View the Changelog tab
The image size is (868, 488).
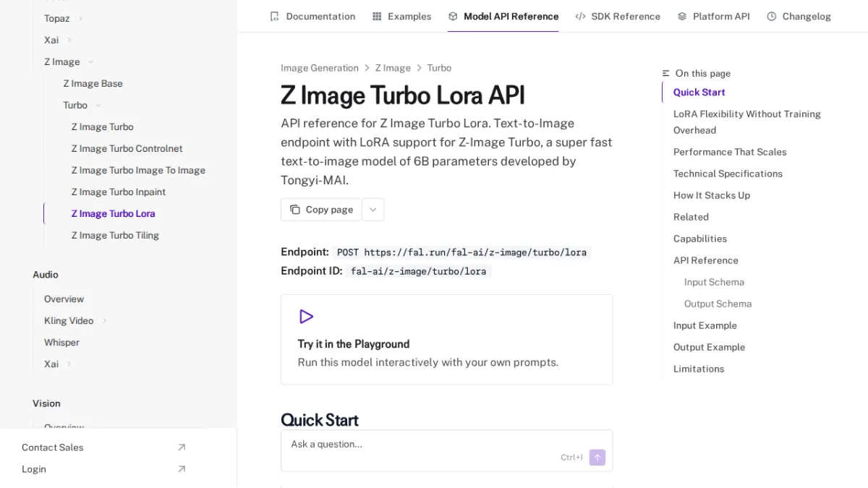pos(799,16)
